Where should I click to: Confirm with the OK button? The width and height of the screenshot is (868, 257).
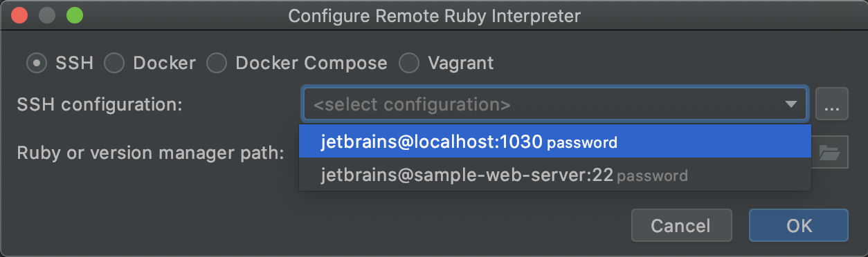pos(799,225)
